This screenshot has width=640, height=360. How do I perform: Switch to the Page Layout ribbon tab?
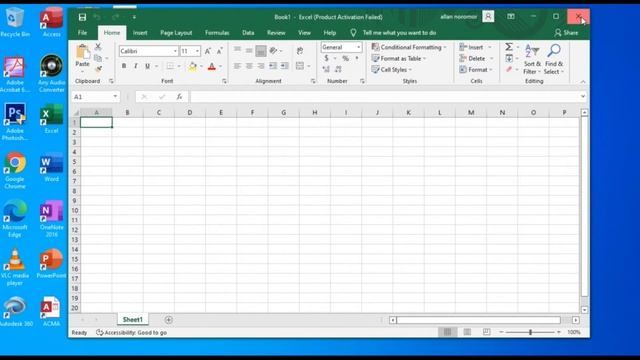(176, 33)
